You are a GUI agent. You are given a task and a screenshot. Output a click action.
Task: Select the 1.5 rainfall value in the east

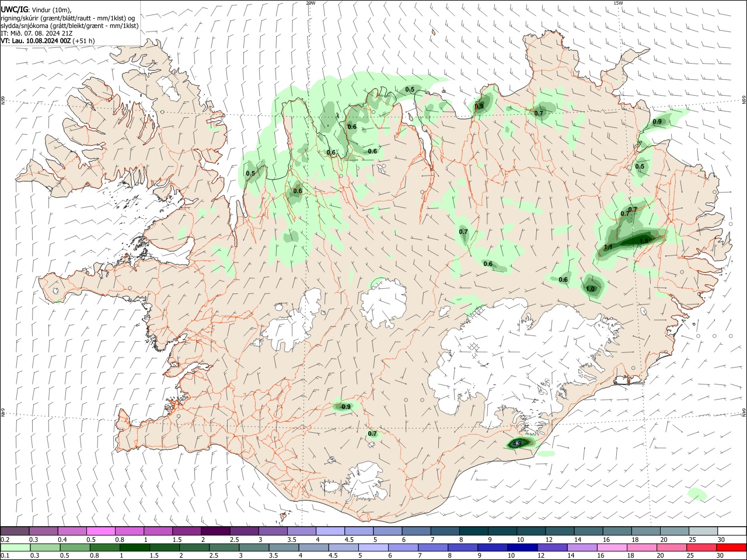[x=644, y=241]
